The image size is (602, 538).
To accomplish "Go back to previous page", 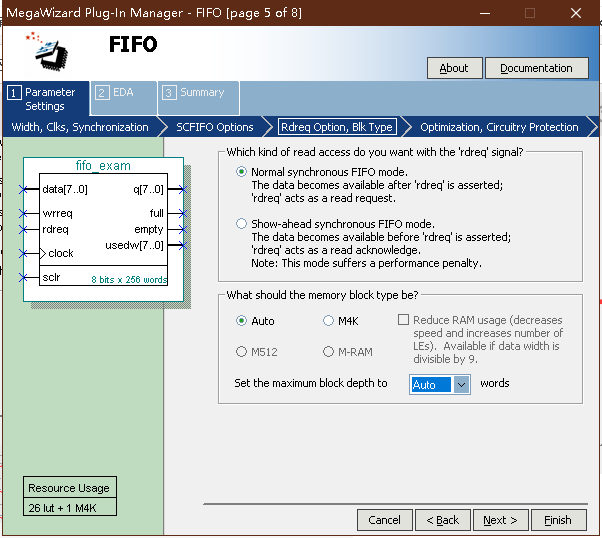I will [x=443, y=520].
